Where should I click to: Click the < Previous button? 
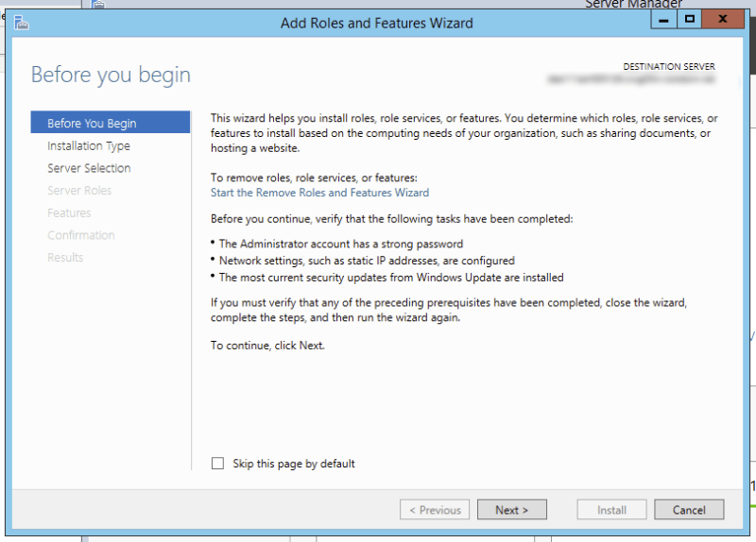click(435, 510)
